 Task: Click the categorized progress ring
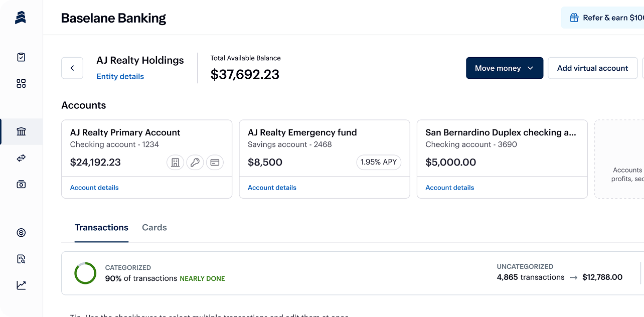tap(85, 273)
